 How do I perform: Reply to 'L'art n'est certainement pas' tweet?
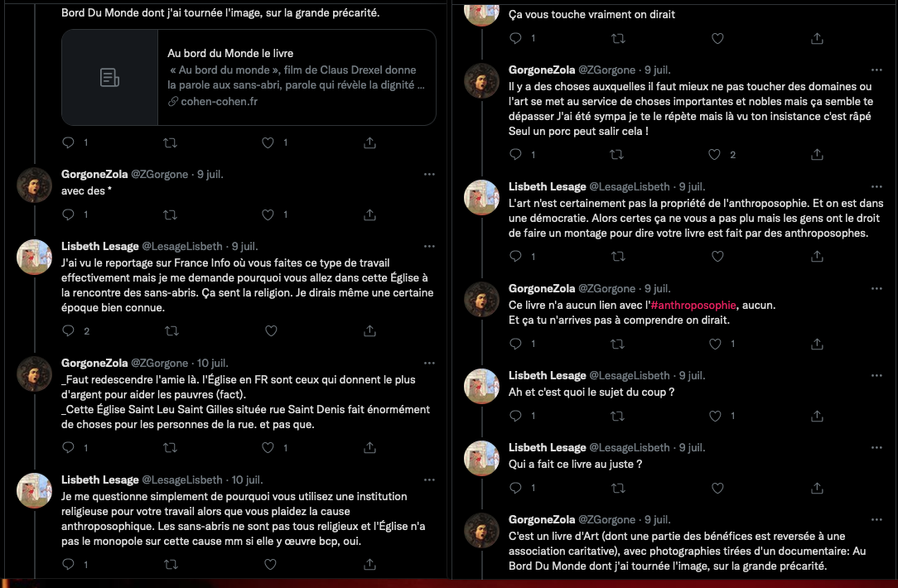click(515, 257)
